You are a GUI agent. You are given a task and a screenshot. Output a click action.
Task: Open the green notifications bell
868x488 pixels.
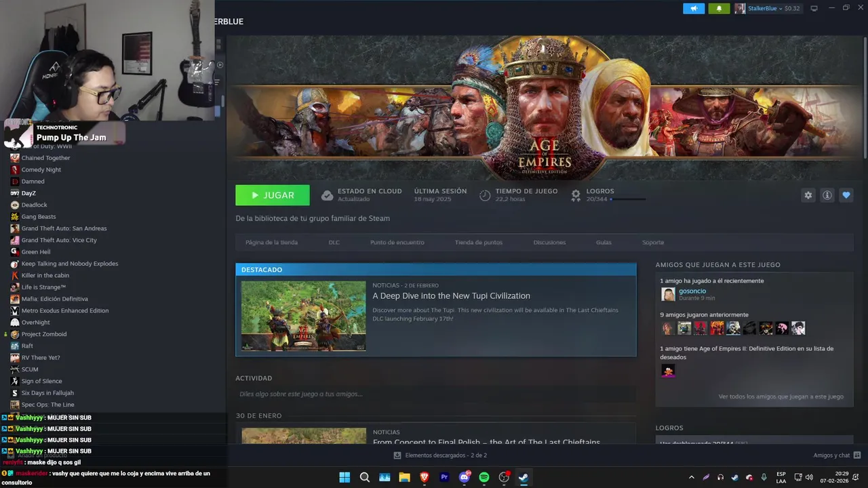coord(719,8)
